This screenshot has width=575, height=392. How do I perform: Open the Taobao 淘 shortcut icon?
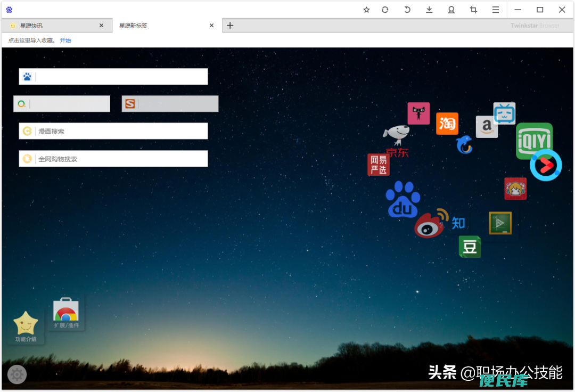pyautogui.click(x=447, y=124)
